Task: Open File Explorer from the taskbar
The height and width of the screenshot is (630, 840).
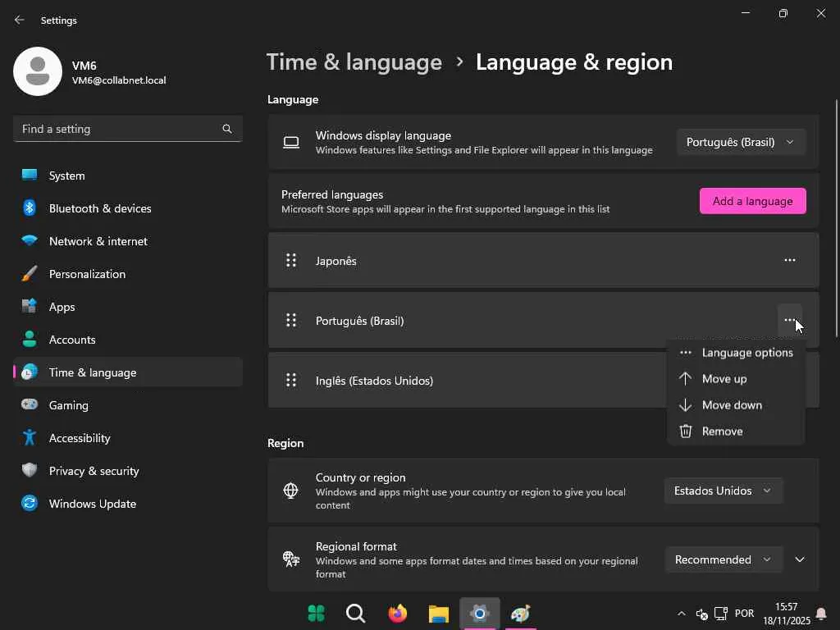Action: pyautogui.click(x=439, y=614)
